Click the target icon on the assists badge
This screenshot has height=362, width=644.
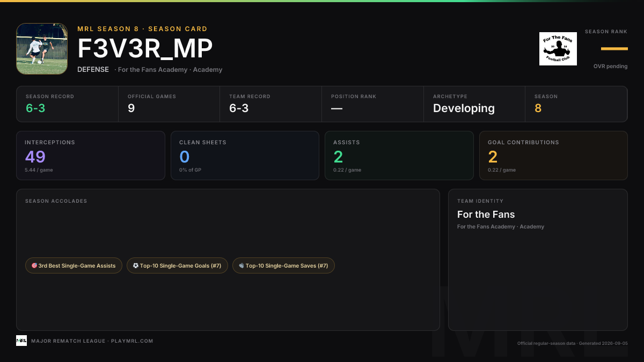tap(34, 265)
